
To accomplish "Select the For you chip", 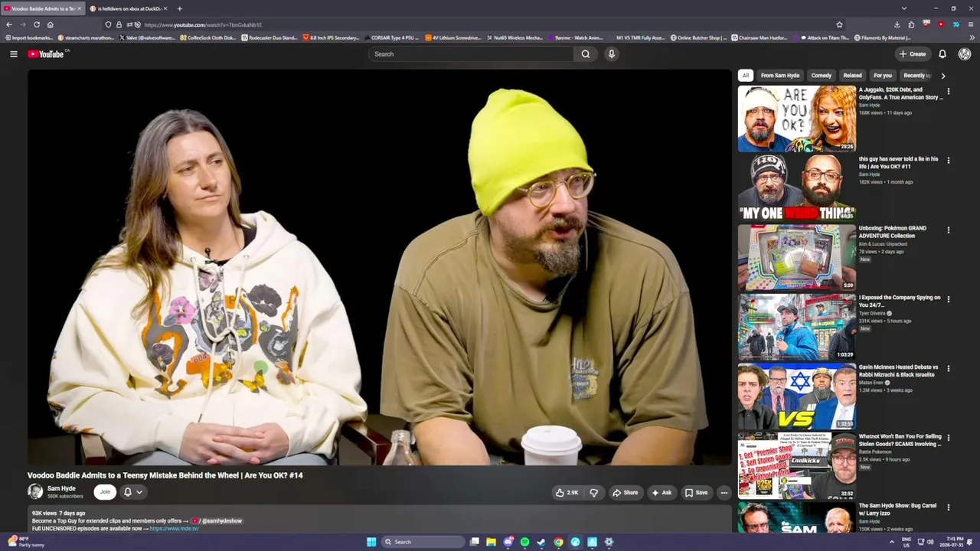I will (883, 76).
